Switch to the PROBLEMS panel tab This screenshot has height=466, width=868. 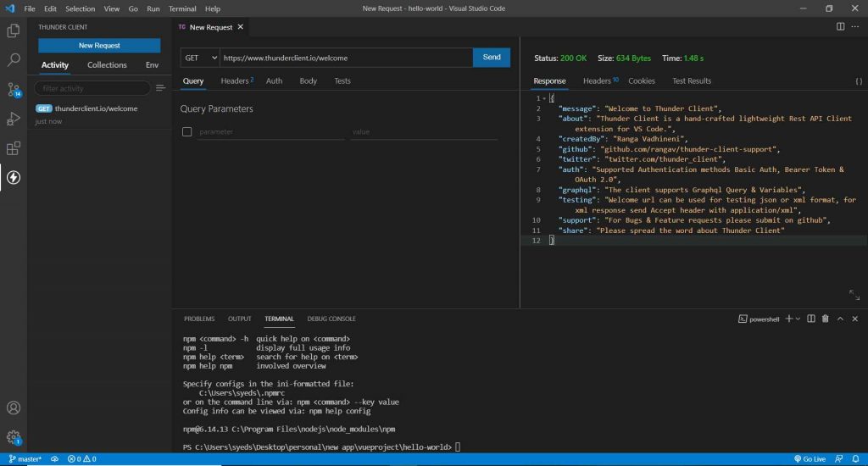point(199,319)
